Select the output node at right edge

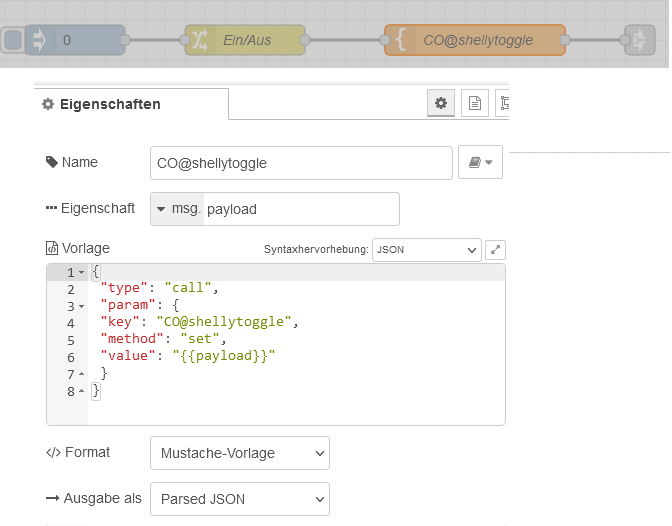coord(637,41)
